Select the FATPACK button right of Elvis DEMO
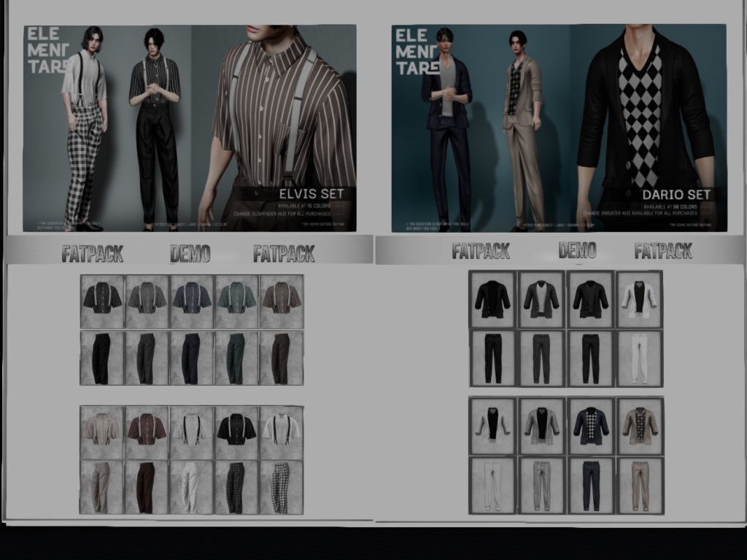Viewport: 747px width, 560px height. pyautogui.click(x=284, y=254)
